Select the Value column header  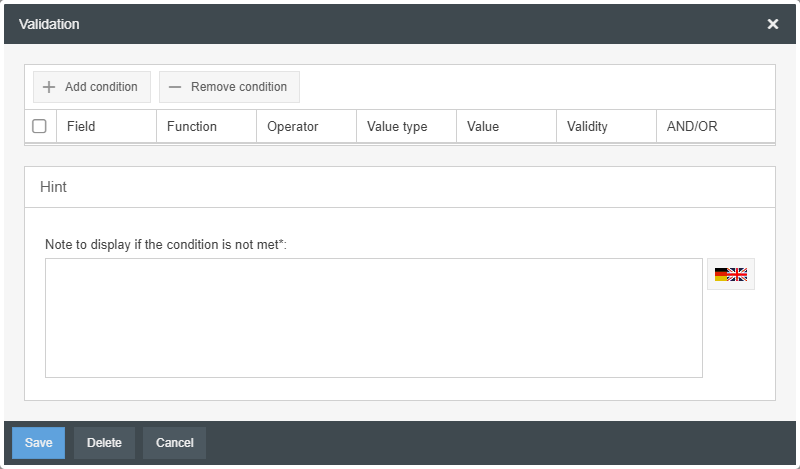tap(483, 127)
